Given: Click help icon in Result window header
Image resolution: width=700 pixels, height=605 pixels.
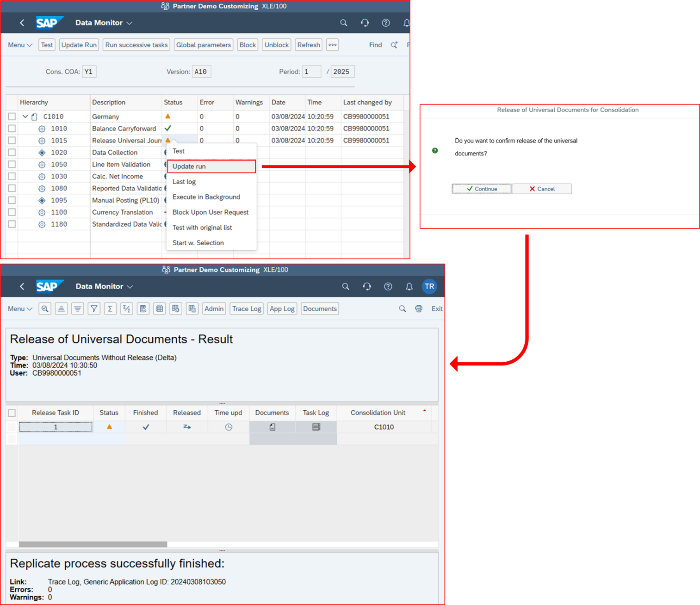Looking at the screenshot, I should 388,286.
